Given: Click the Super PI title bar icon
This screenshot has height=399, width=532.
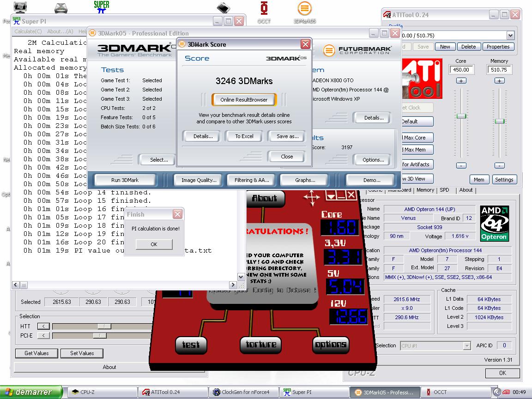Looking at the screenshot, I should pos(17,21).
